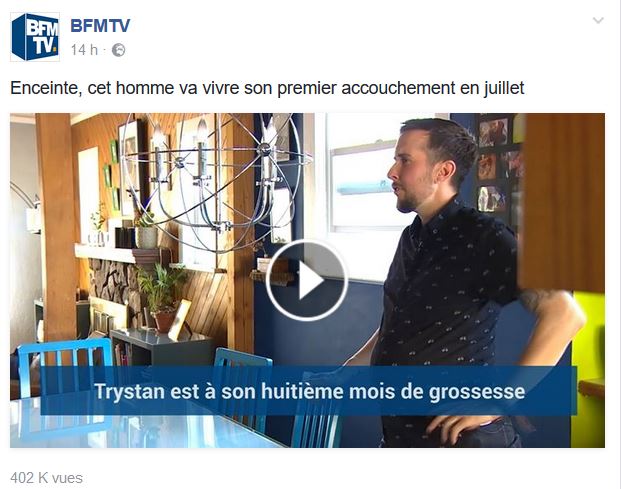The image size is (621, 489).
Task: Open the 14 h timestamp link
Action: click(x=84, y=50)
